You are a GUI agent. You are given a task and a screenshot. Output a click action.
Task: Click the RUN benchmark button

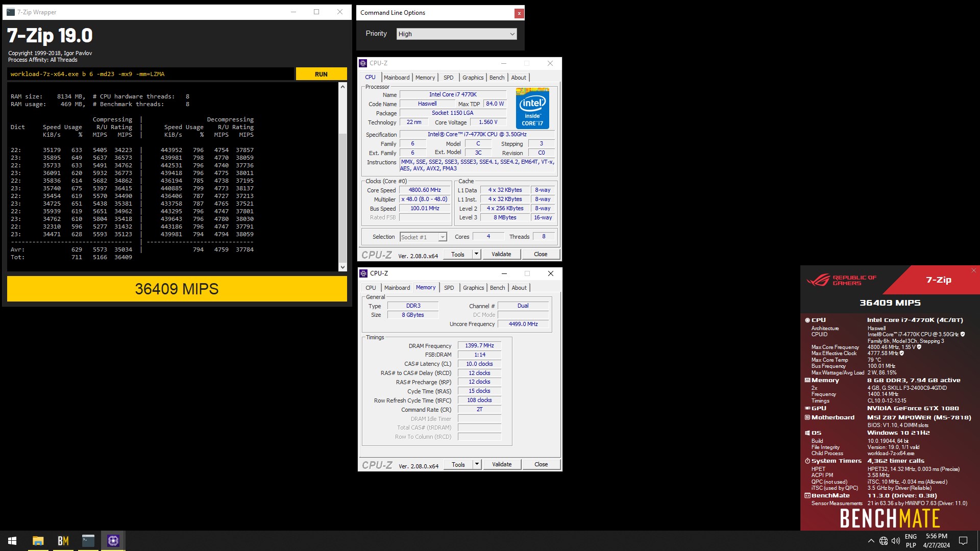321,74
